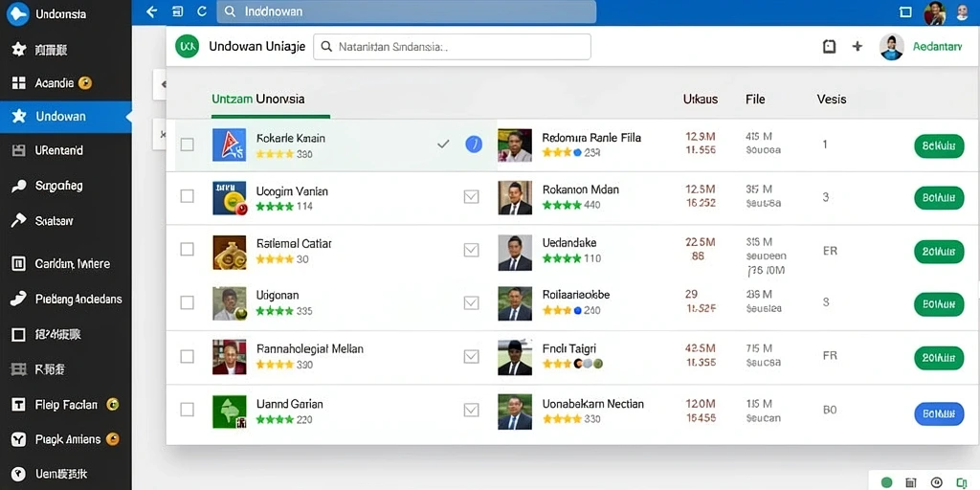Click the green dot in bottom status bar
The image size is (980, 490).
(x=886, y=482)
